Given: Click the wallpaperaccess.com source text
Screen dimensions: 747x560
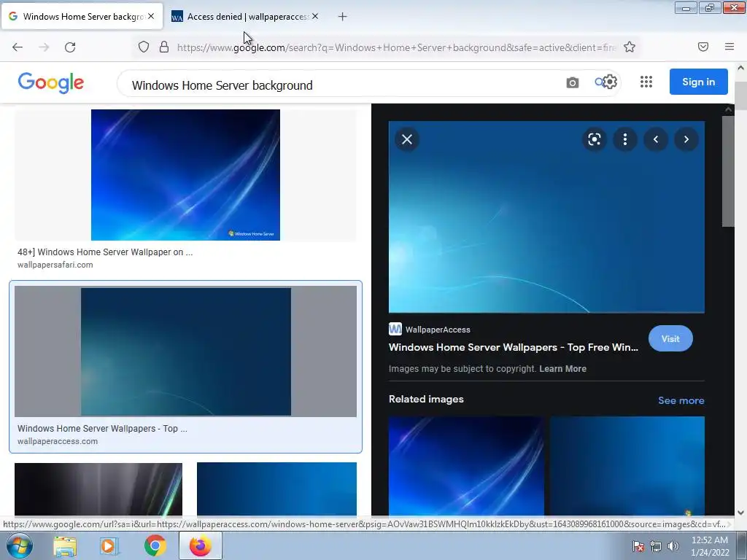Looking at the screenshot, I should coord(58,441).
